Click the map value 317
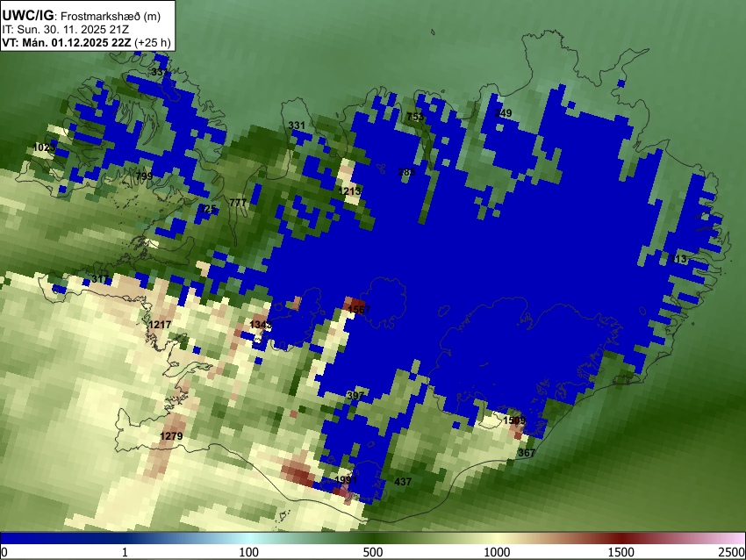 100,279
